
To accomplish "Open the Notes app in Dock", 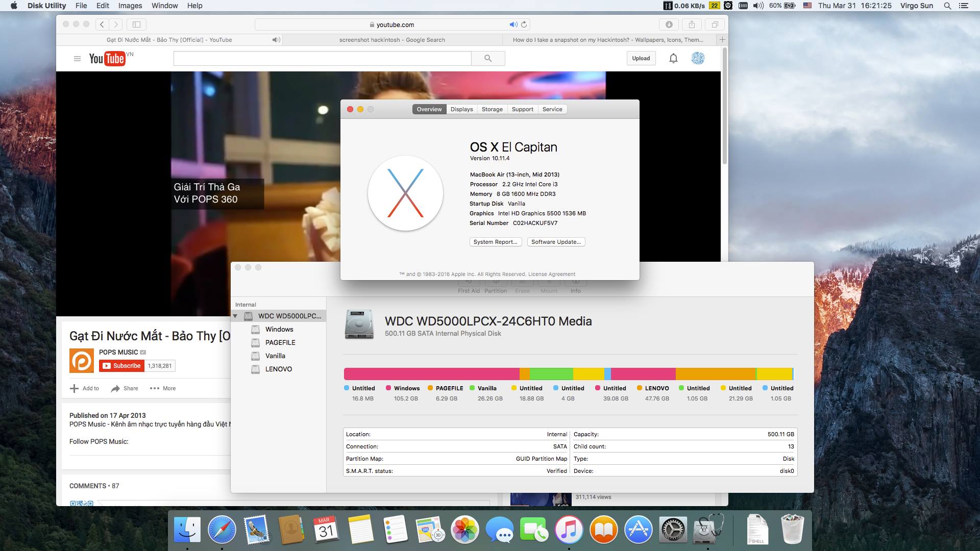I will pos(361,529).
